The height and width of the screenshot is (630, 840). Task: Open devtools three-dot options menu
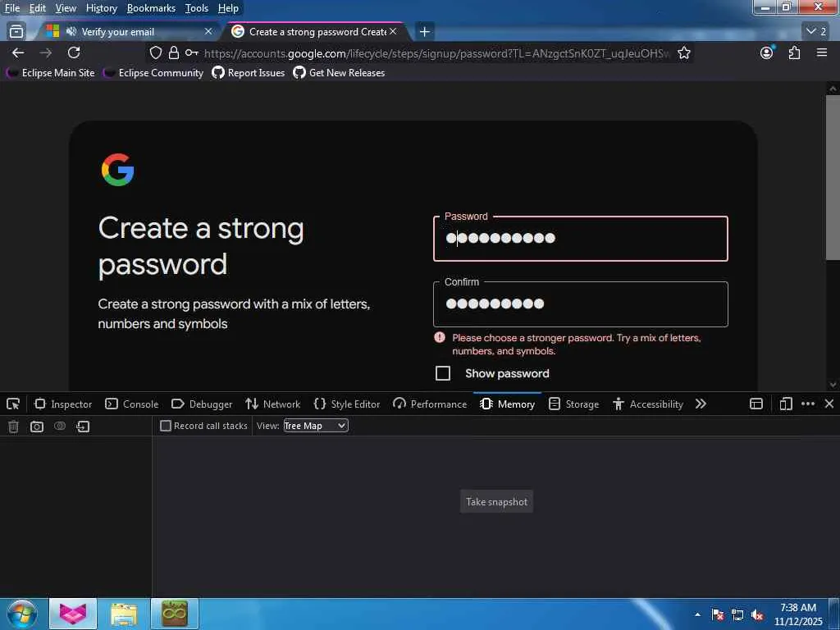(808, 404)
